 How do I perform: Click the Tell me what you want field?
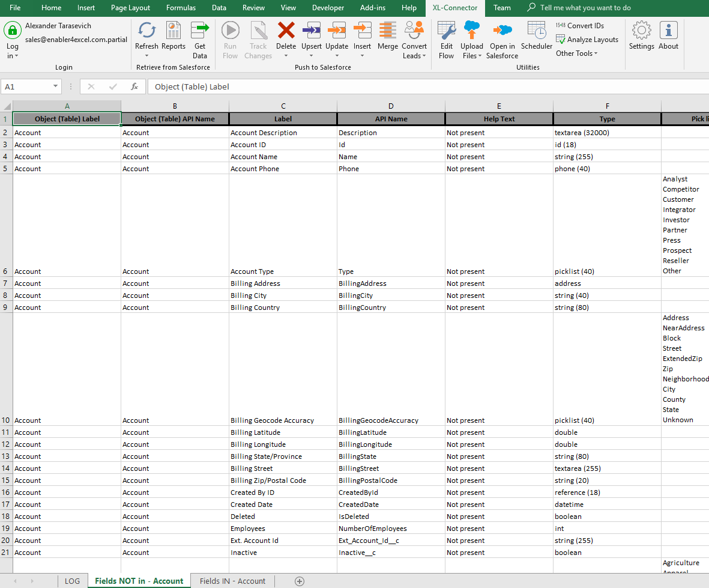coord(585,8)
